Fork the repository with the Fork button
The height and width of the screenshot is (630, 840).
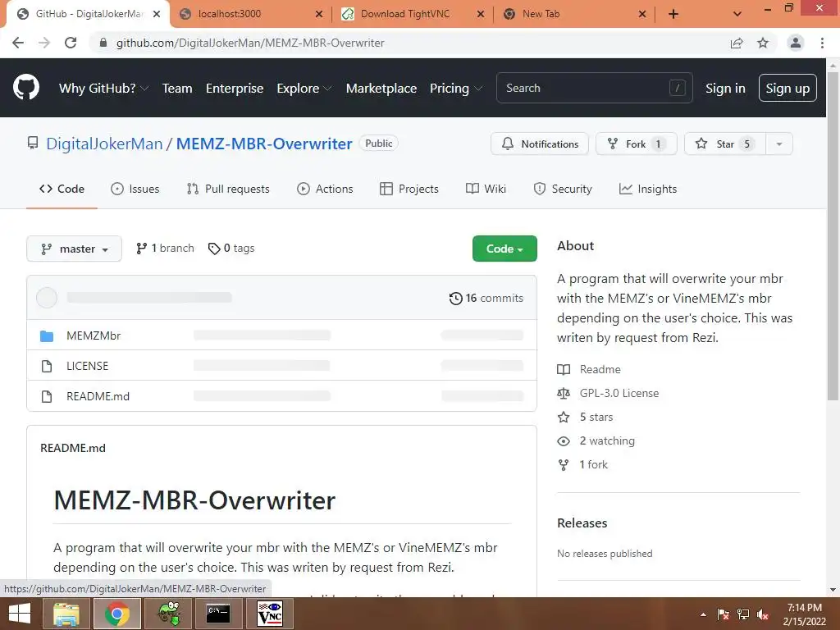click(x=637, y=144)
